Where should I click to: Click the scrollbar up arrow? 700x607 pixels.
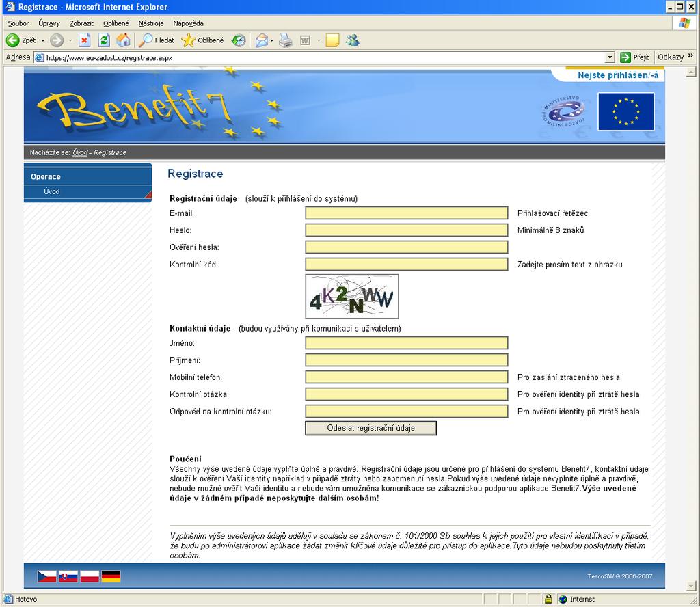click(691, 72)
